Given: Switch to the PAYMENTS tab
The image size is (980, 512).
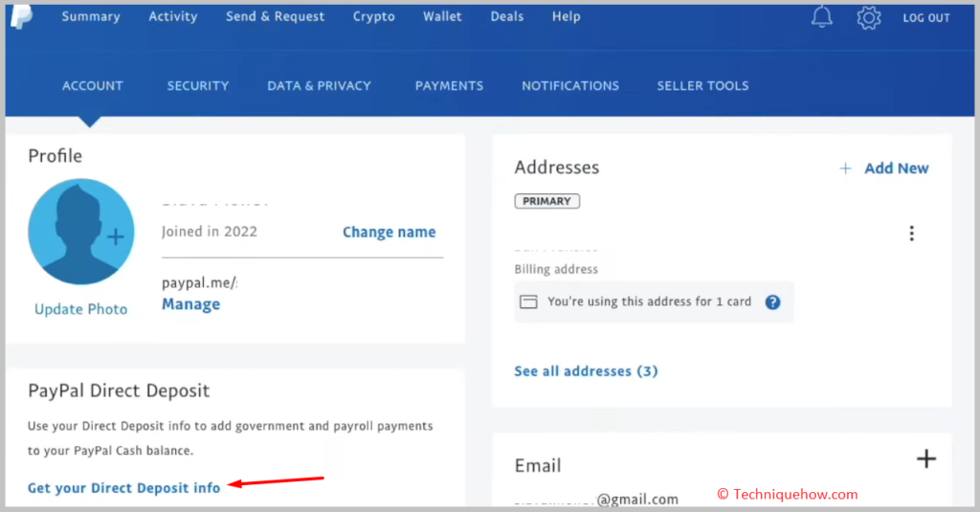Looking at the screenshot, I should click(450, 85).
